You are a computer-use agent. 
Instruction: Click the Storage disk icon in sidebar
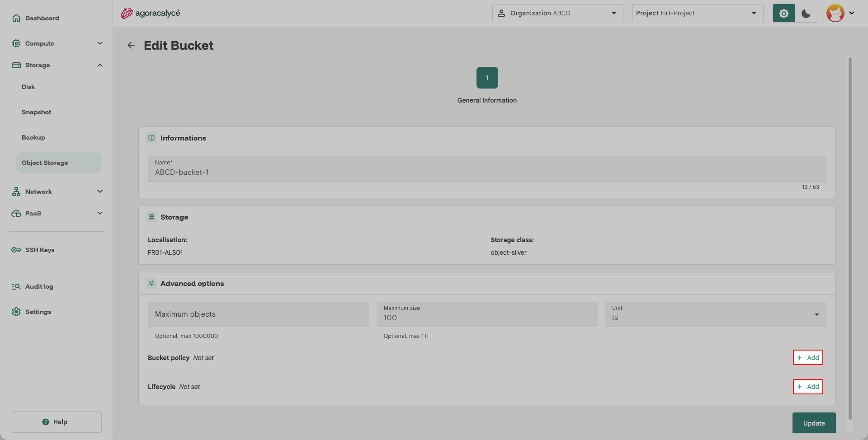point(16,65)
